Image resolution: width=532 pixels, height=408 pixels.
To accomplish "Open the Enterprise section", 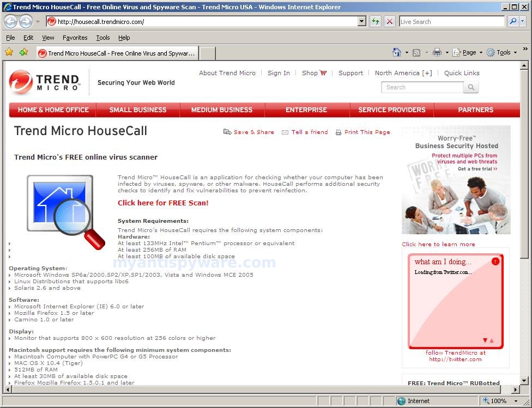I will tap(306, 110).
